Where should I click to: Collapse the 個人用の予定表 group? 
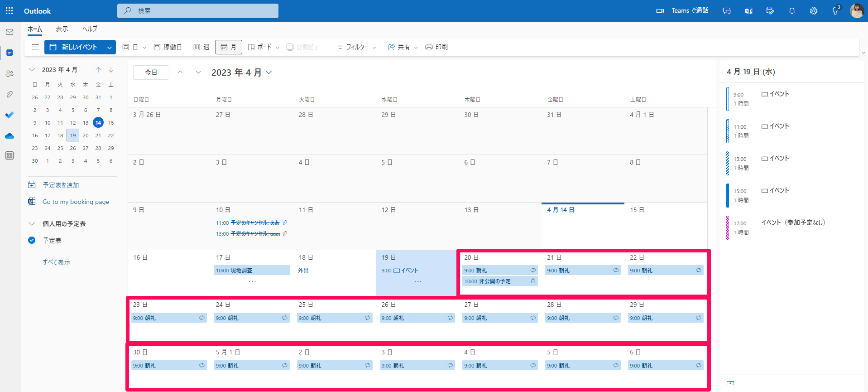pyautogui.click(x=32, y=224)
